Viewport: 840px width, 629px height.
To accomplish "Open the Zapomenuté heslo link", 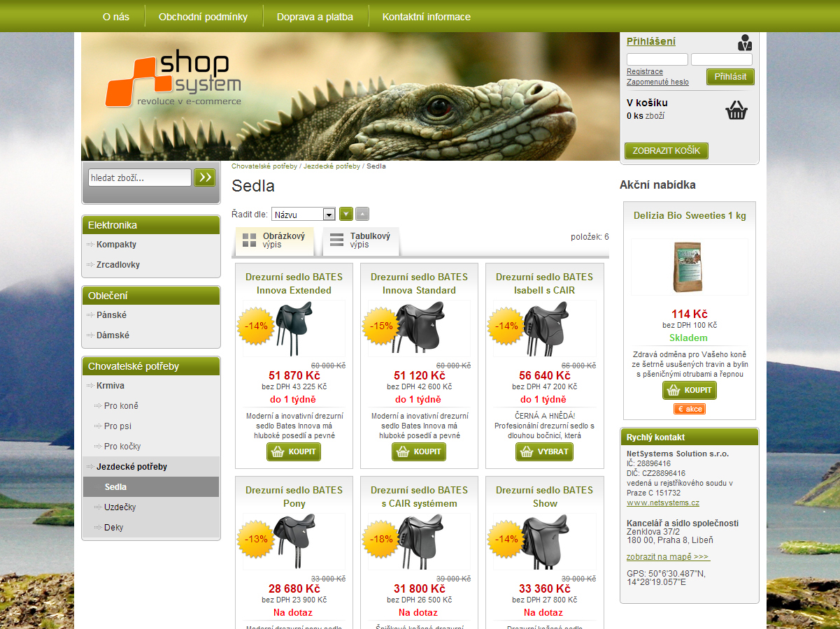I will [x=657, y=82].
